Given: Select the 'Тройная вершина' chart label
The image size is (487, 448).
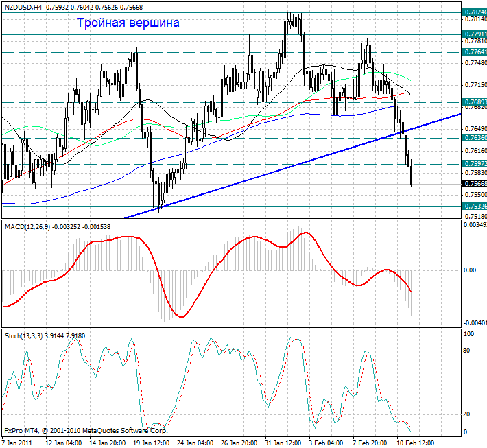Looking at the screenshot, I should 128,23.
